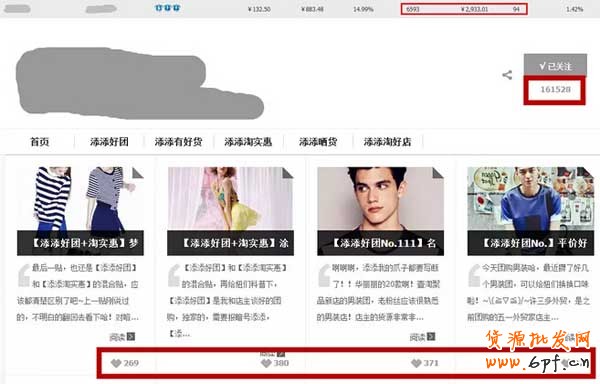Like the second post with 380 hearts
This screenshot has width=600, height=384.
[x=275, y=363]
